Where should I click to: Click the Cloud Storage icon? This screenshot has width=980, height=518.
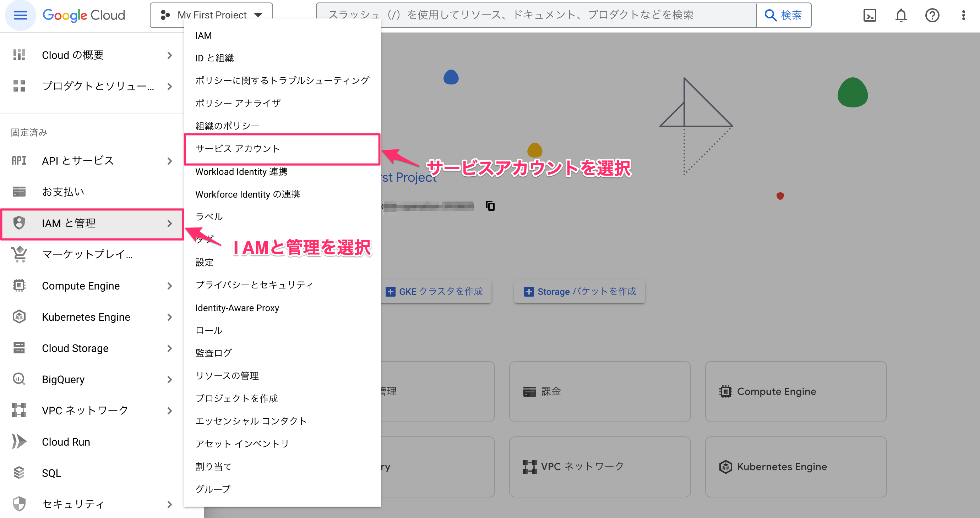pyautogui.click(x=19, y=348)
